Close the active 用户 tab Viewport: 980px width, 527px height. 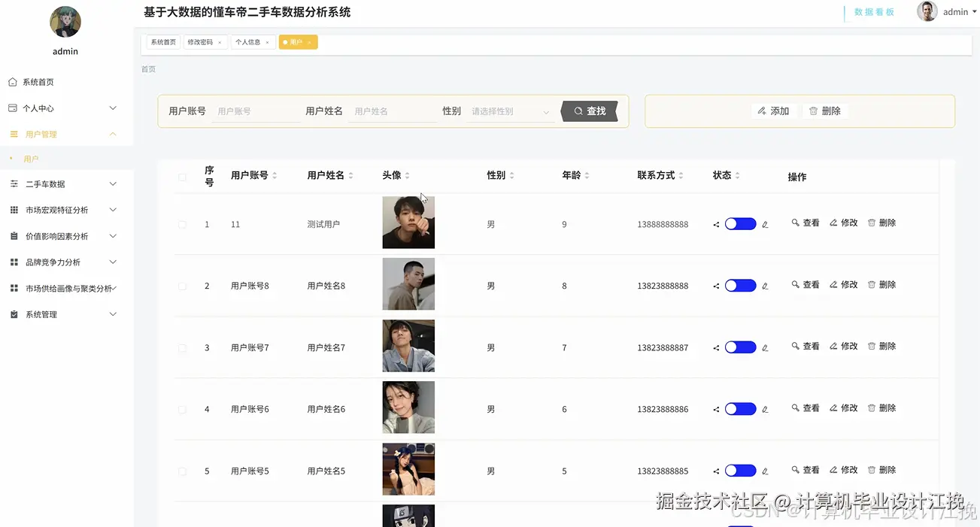click(x=309, y=43)
